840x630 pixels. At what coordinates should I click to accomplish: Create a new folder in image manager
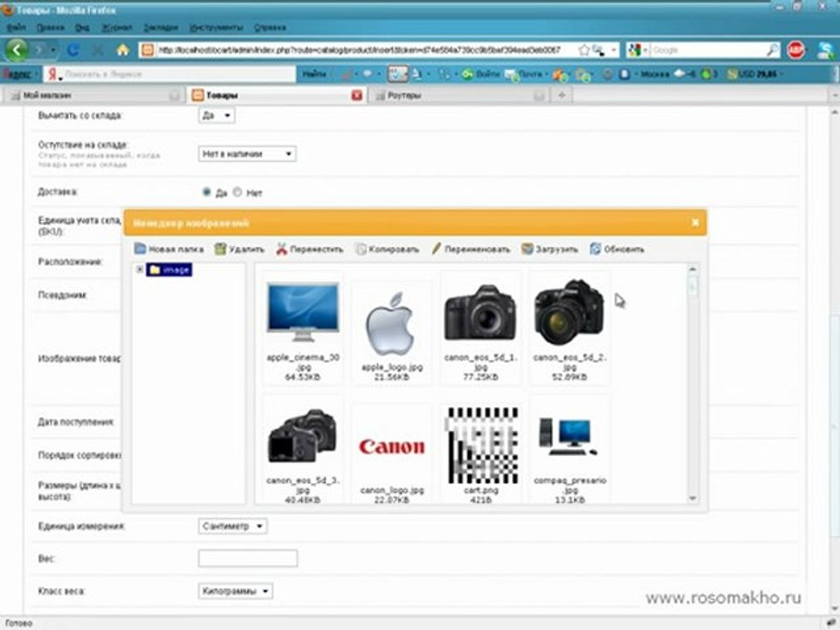pos(169,249)
